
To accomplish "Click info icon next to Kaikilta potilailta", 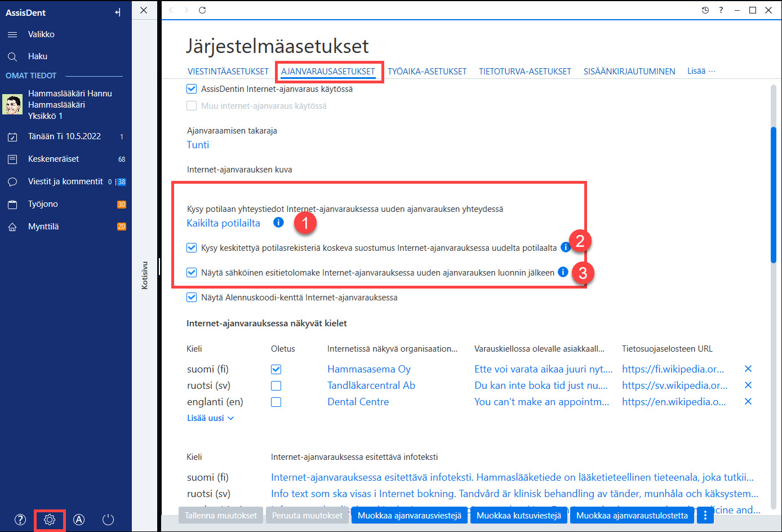I will (278, 223).
